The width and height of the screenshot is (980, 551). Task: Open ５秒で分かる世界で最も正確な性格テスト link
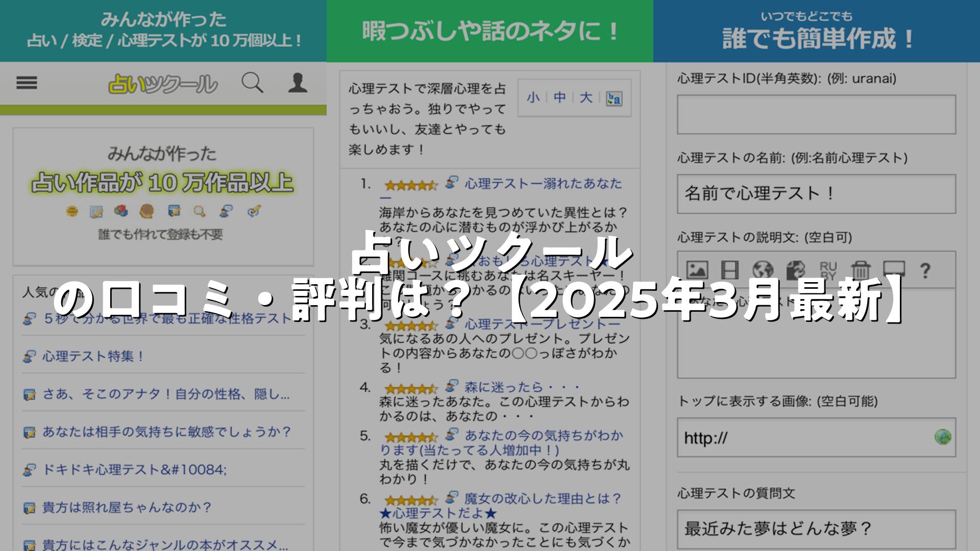pyautogui.click(x=167, y=319)
